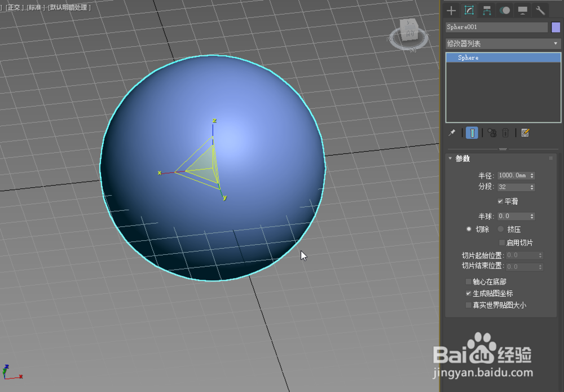Open the Motion panel

click(x=504, y=10)
